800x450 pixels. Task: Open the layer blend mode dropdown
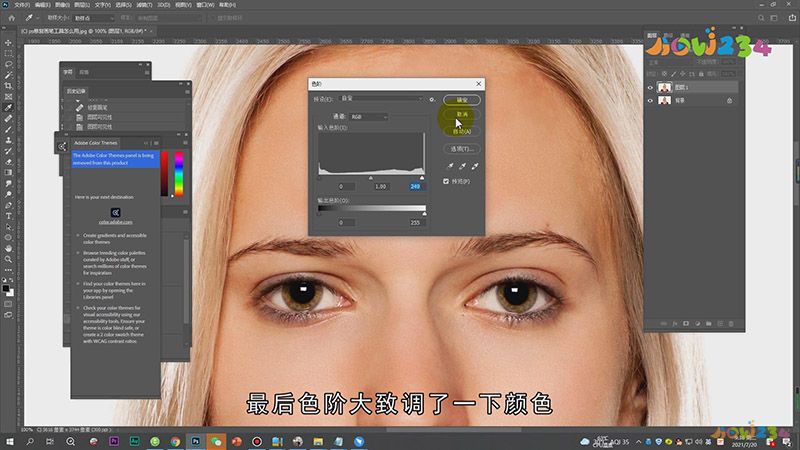[x=669, y=62]
